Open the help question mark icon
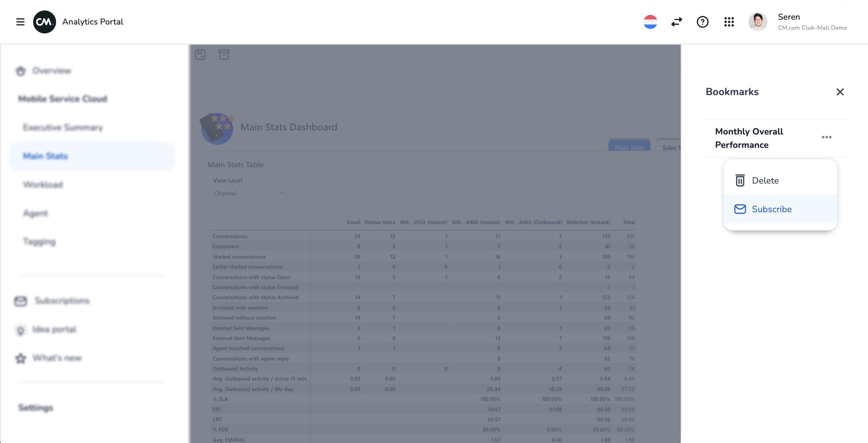The height and width of the screenshot is (443, 868). (x=702, y=22)
